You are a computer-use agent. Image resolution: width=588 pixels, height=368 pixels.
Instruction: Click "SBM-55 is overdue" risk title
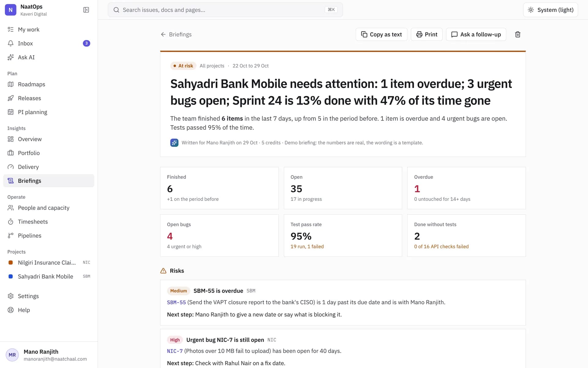[218, 291]
